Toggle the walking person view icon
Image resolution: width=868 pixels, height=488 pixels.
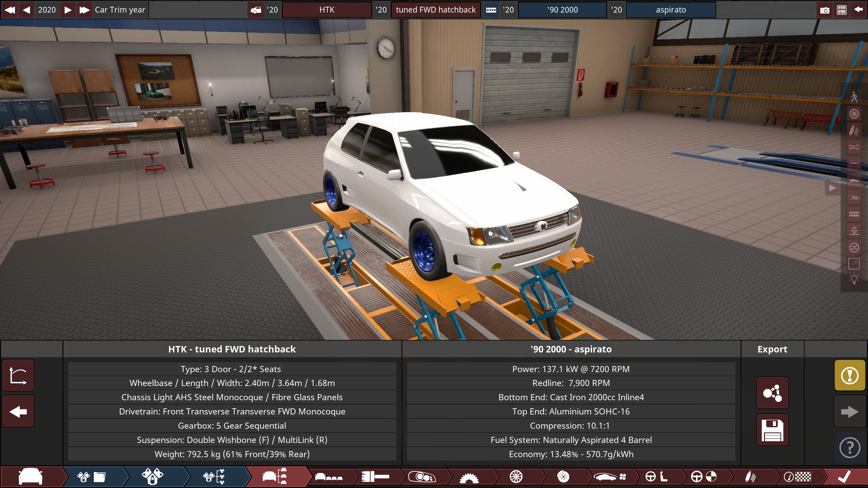pyautogui.click(x=854, y=97)
